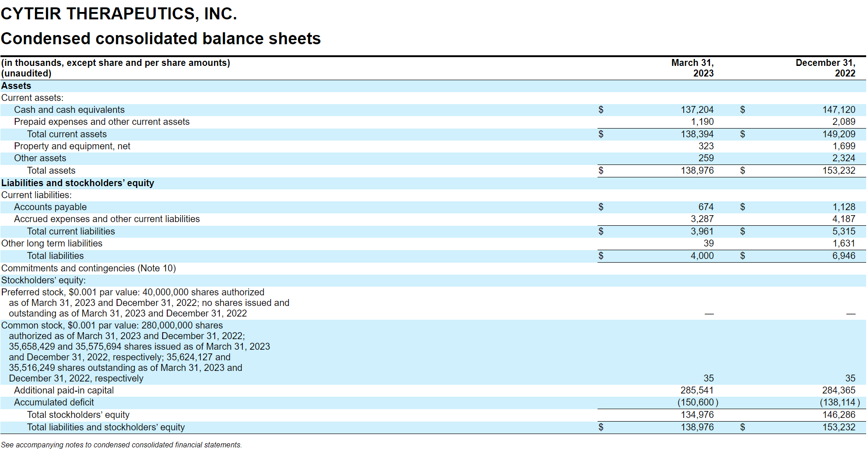Click the value 5,315
The height and width of the screenshot is (452, 868).
(844, 231)
